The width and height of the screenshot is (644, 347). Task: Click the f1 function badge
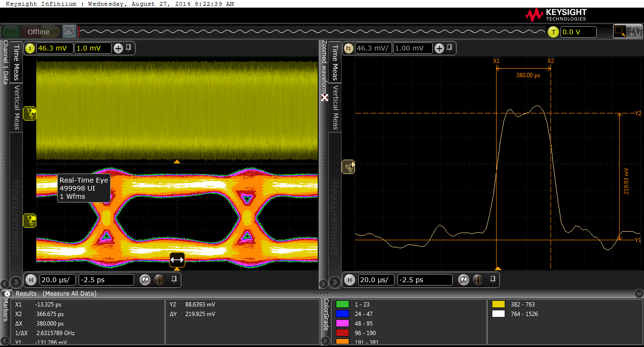[x=348, y=48]
